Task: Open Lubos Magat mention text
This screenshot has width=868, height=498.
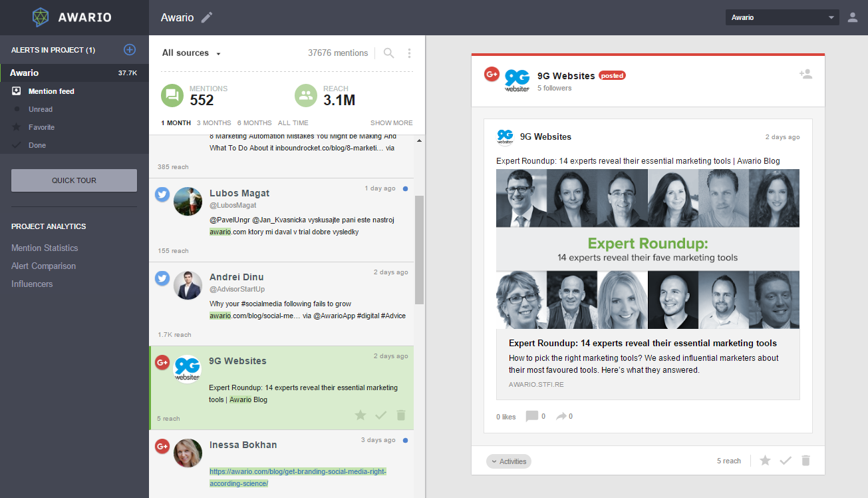Action: pyautogui.click(x=302, y=226)
